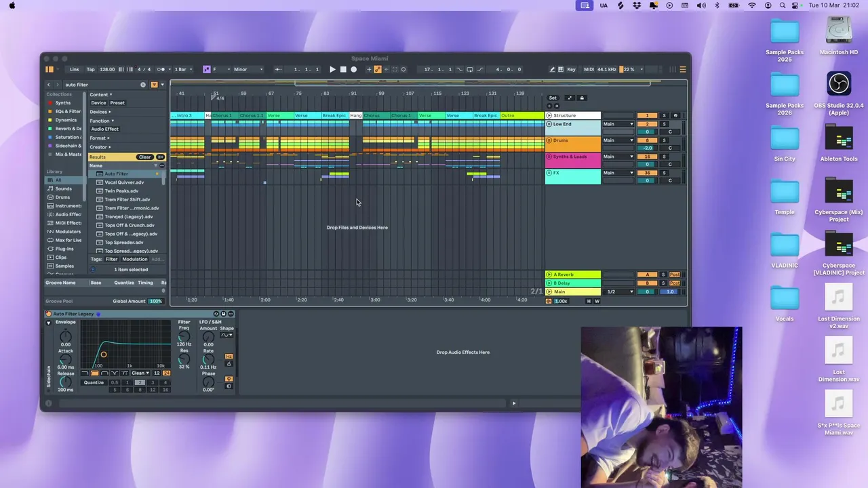Select the Drums library category
The image size is (868, 488).
[x=62, y=197]
